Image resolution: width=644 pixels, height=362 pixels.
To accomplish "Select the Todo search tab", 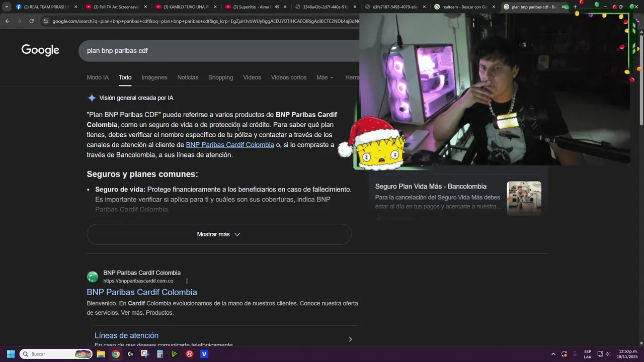I will pos(125,77).
